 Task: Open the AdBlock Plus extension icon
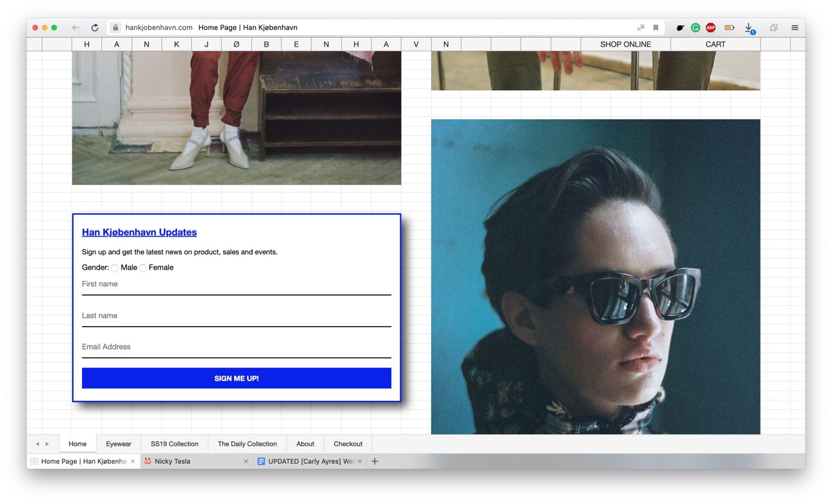coord(711,28)
